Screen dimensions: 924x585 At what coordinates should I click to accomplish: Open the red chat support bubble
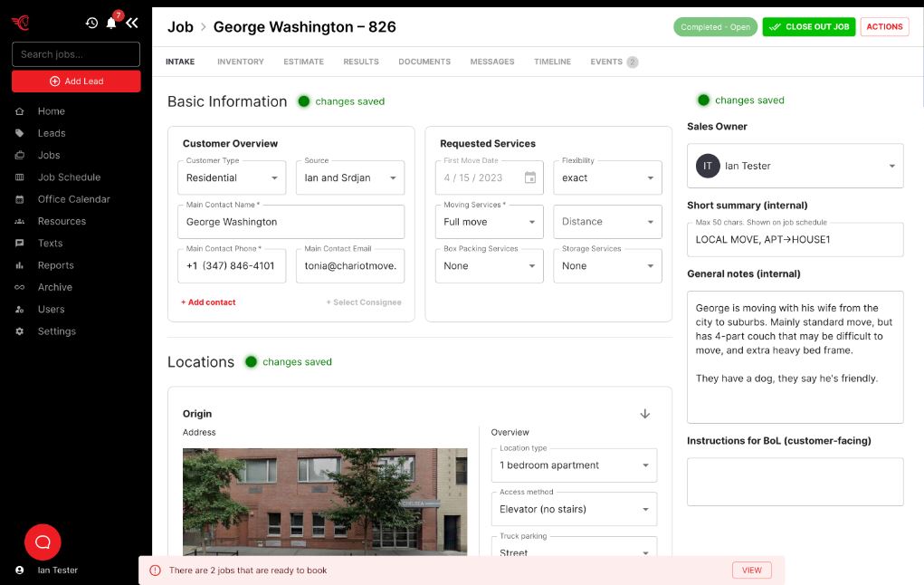[x=43, y=542]
